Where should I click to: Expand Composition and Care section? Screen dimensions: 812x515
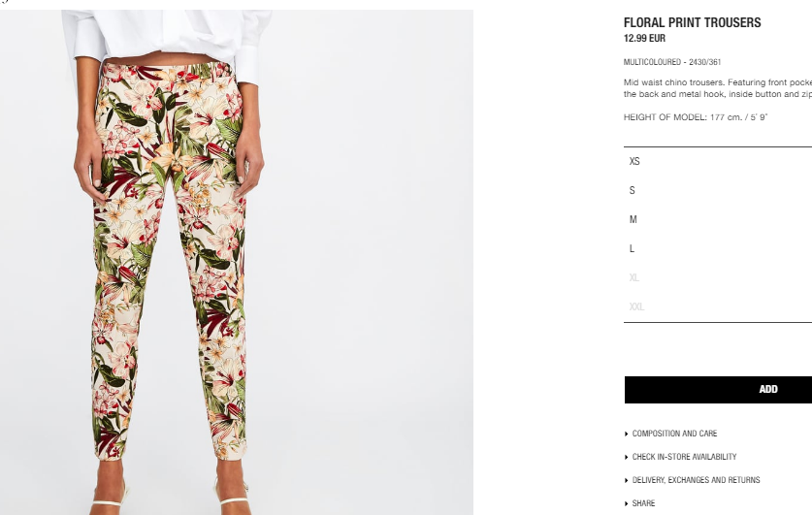pyautogui.click(x=674, y=434)
